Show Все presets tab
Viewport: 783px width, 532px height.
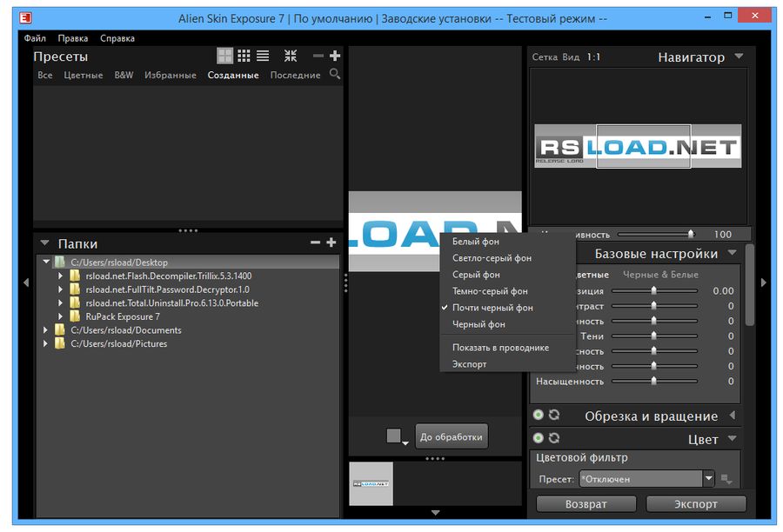click(x=45, y=75)
